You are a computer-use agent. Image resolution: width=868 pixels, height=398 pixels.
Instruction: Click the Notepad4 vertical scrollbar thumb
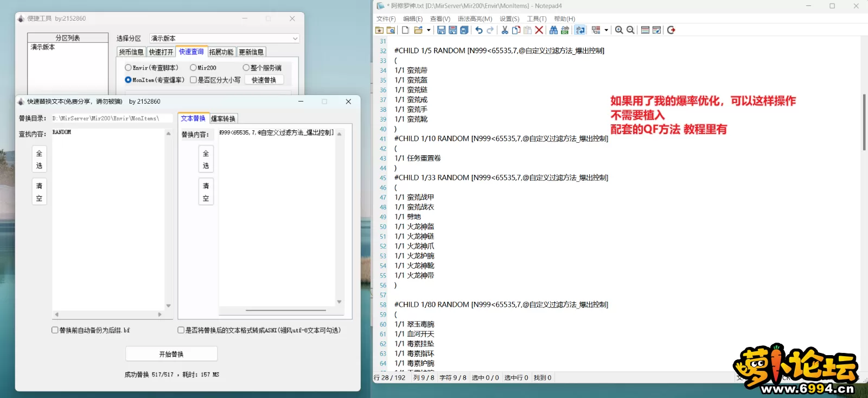(864, 122)
